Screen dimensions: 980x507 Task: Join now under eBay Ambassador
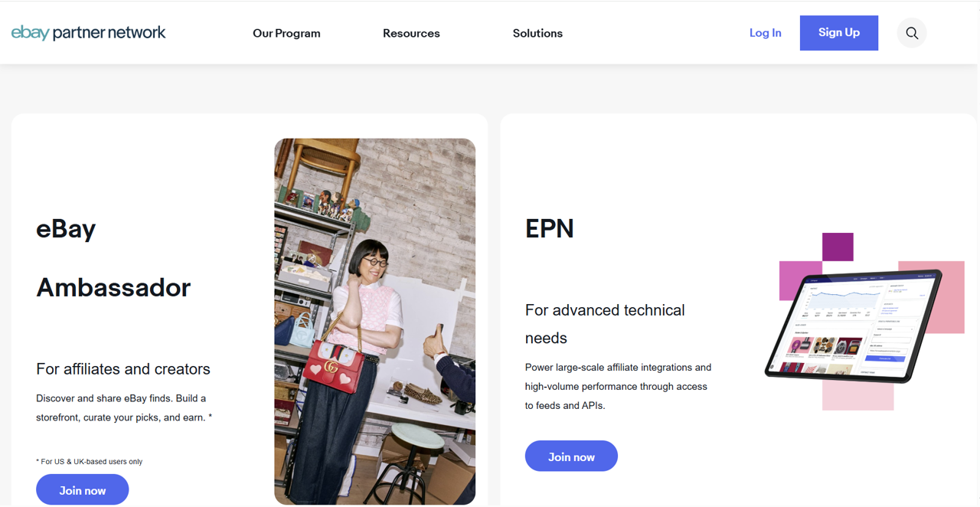[x=82, y=490]
